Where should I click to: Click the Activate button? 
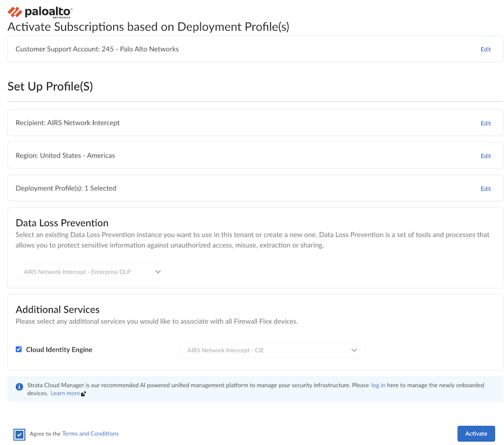[x=476, y=433]
